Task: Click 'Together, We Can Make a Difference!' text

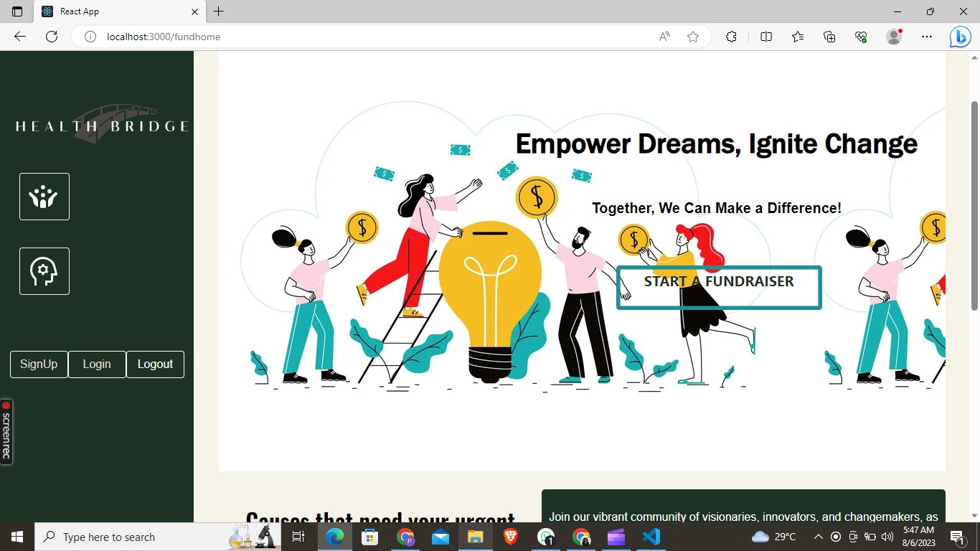Action: point(717,208)
